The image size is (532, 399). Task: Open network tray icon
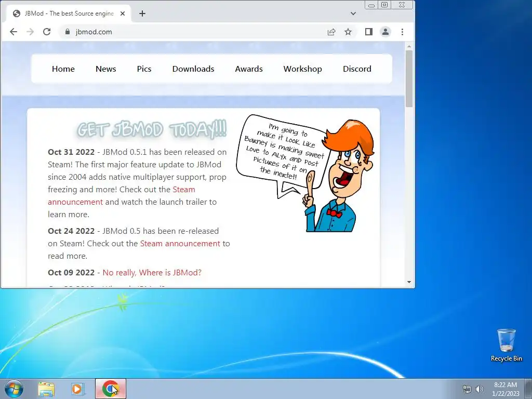467,389
